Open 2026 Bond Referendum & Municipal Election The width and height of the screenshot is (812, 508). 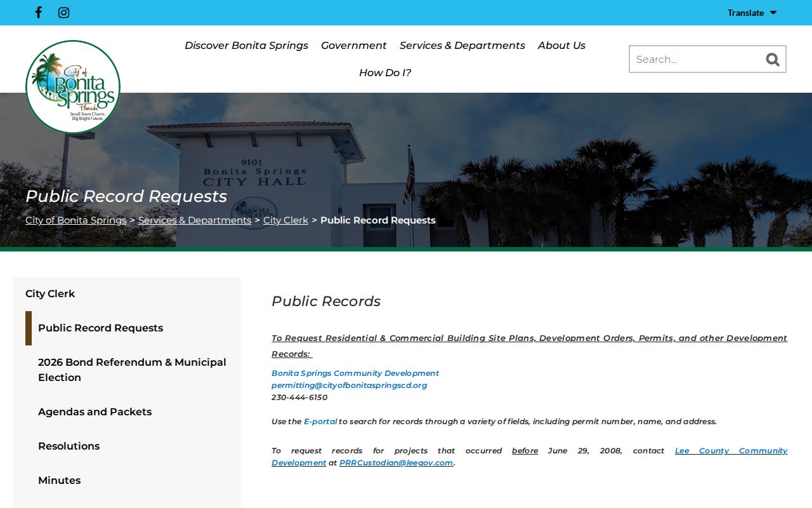point(132,370)
